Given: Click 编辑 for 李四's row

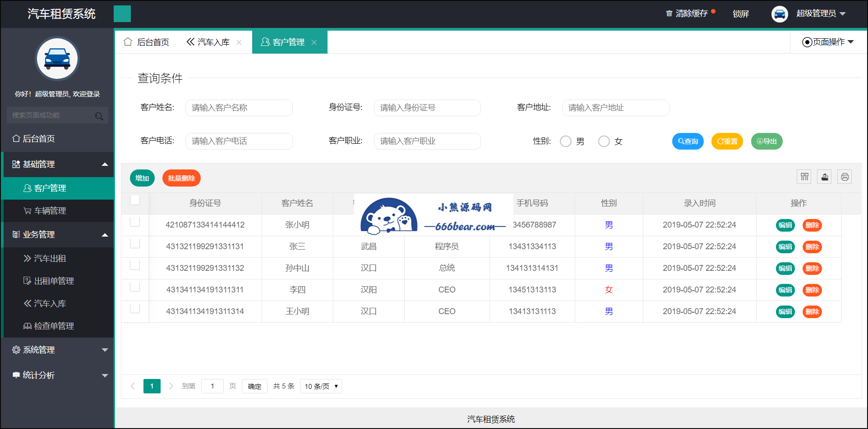Looking at the screenshot, I should tap(785, 290).
